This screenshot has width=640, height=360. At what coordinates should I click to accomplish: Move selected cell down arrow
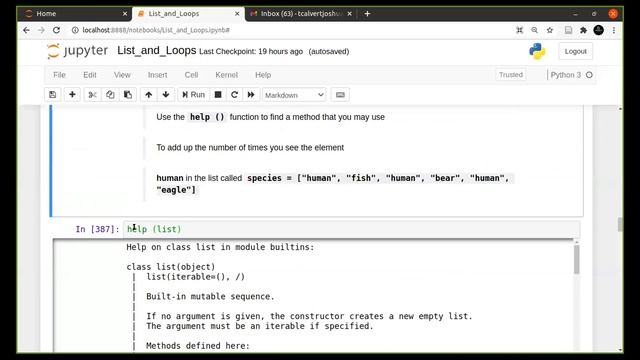click(166, 95)
